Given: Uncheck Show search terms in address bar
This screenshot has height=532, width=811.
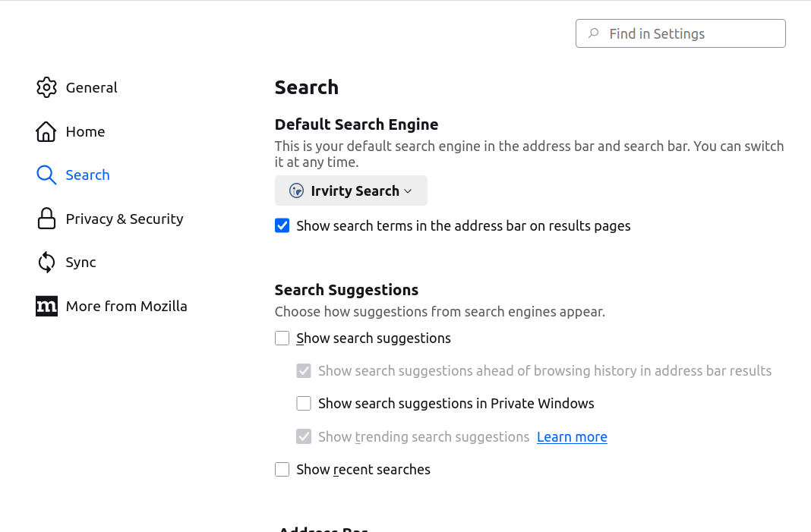Looking at the screenshot, I should [x=282, y=225].
